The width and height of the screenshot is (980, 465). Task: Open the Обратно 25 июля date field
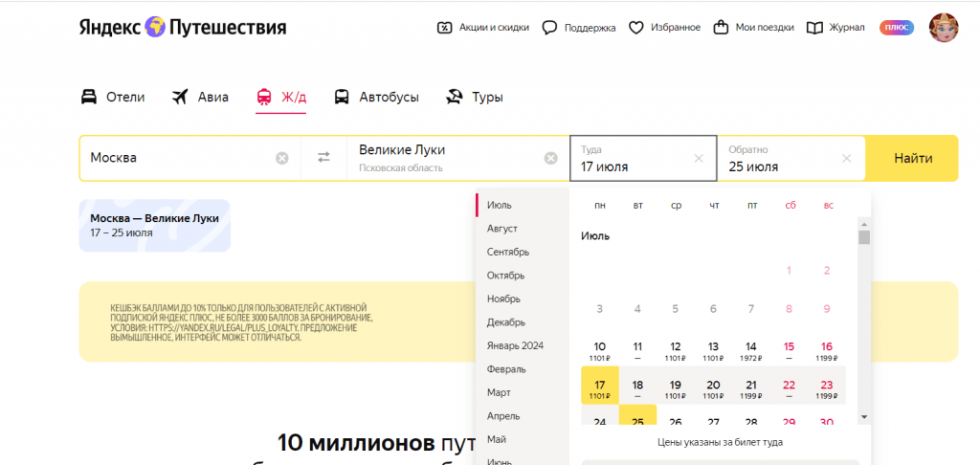coord(791,158)
